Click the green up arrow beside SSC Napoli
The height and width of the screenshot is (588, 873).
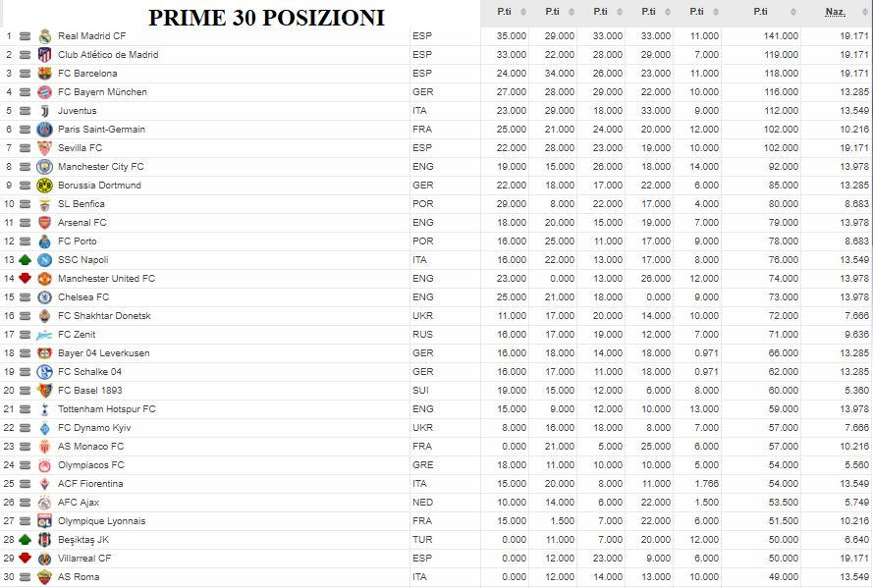[26, 260]
